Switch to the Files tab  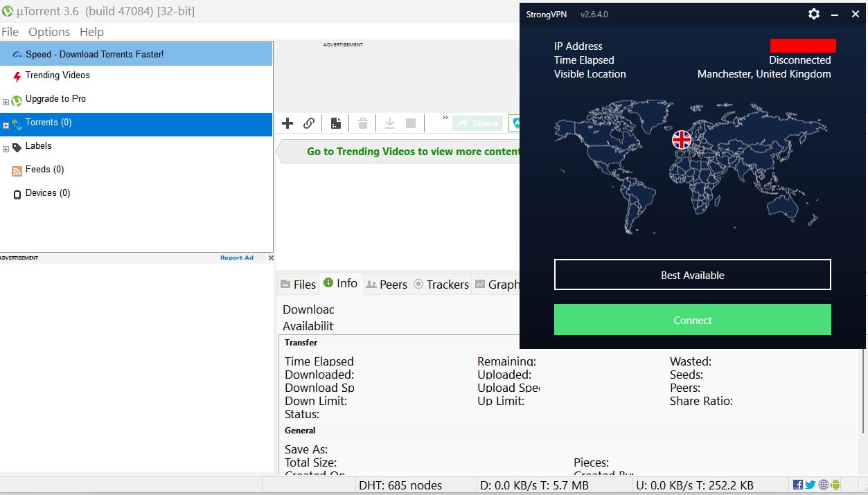coord(298,284)
